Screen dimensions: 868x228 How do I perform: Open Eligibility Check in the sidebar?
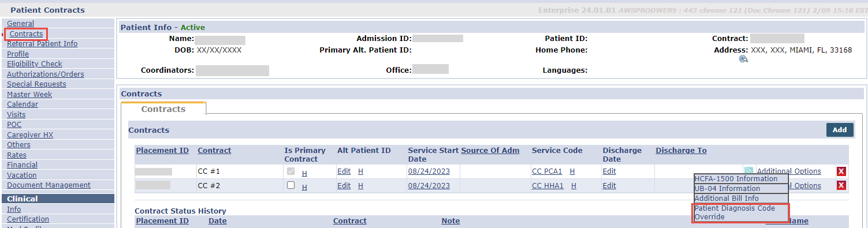coord(35,64)
